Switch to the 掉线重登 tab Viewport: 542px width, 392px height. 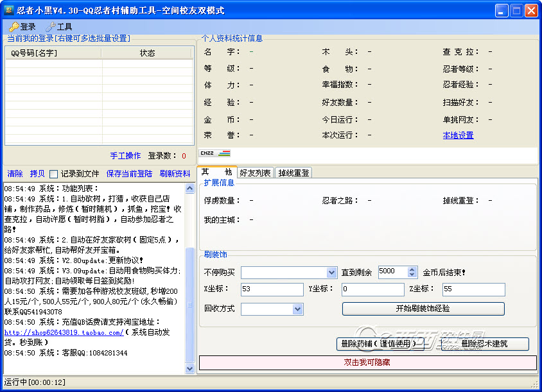(294, 173)
